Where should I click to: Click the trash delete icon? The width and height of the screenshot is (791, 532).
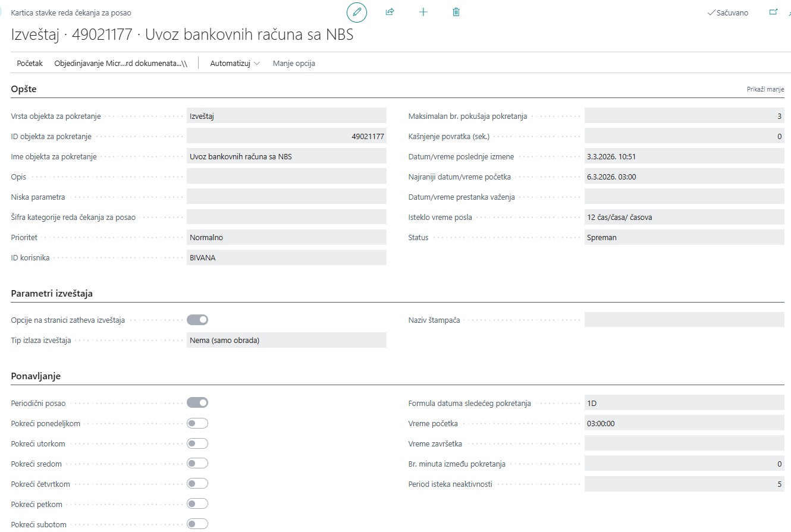[456, 12]
